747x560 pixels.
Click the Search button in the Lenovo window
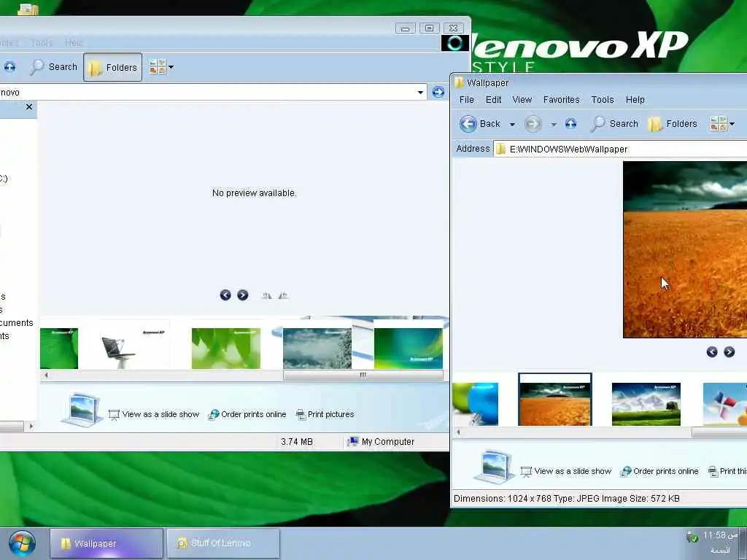click(x=53, y=67)
